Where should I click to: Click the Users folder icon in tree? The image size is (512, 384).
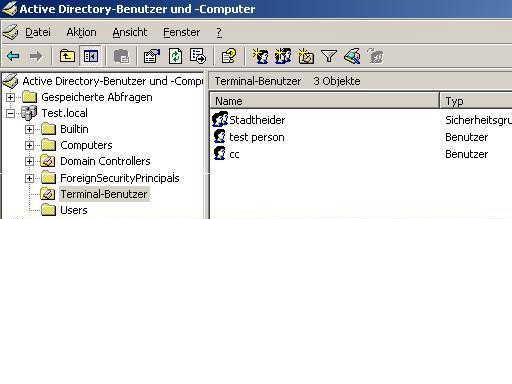[48, 210]
